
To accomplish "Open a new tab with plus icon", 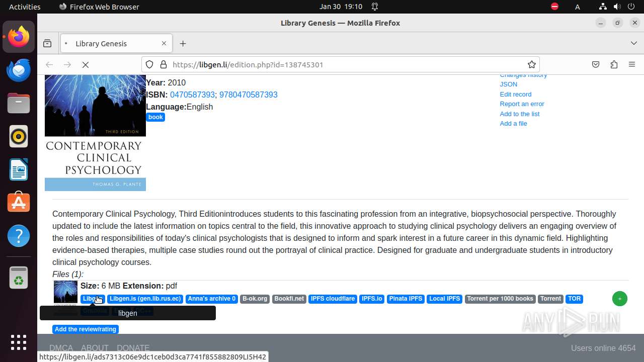I will (x=183, y=44).
